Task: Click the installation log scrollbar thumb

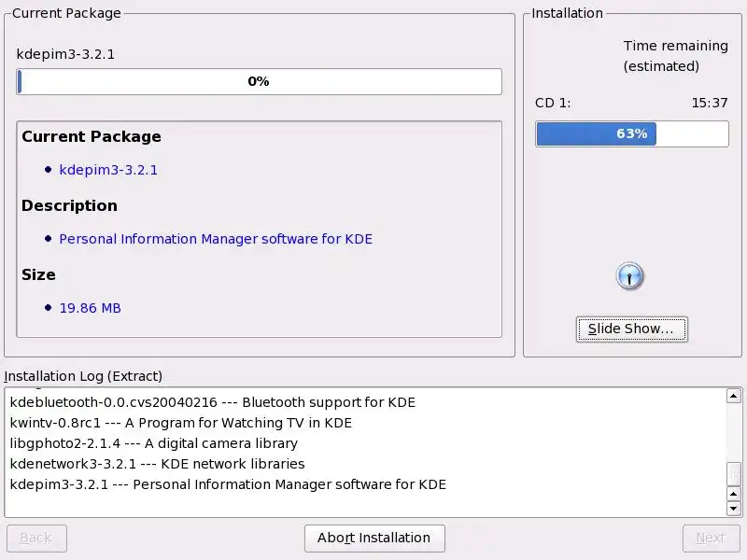Action: coord(734,474)
